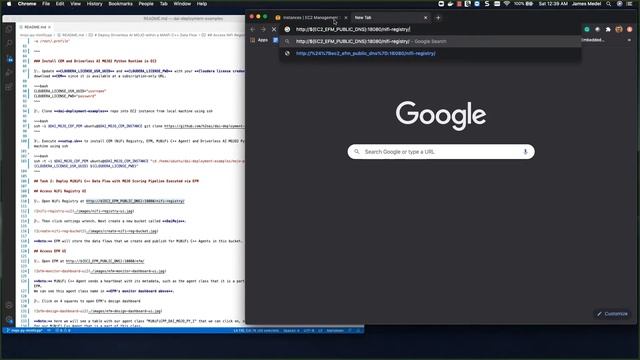The width and height of the screenshot is (640, 360).
Task: Close the Instances EC2 Management tab
Action: (346, 18)
